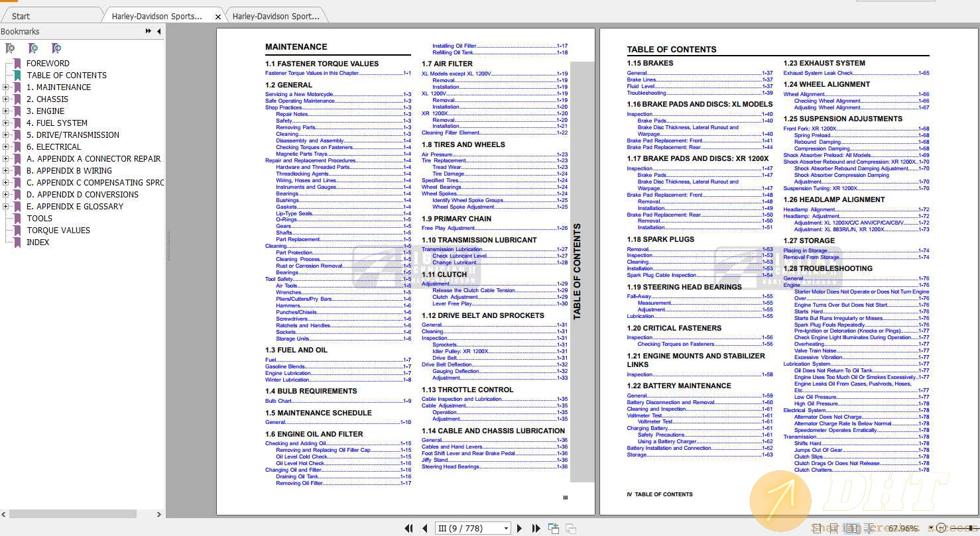Open the Exhaust System Leak Check link
Viewport: 980px width, 536px height.
(856, 73)
